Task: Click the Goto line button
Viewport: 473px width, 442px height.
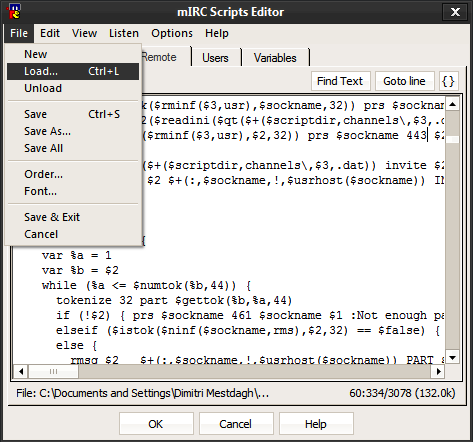Action: click(405, 81)
